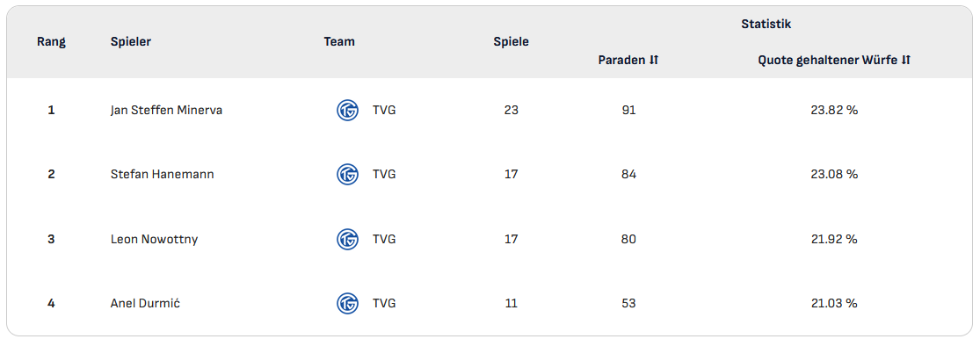Click TVG team logo in Leon Nowottny row
This screenshot has height=339, width=980.
pyautogui.click(x=347, y=239)
